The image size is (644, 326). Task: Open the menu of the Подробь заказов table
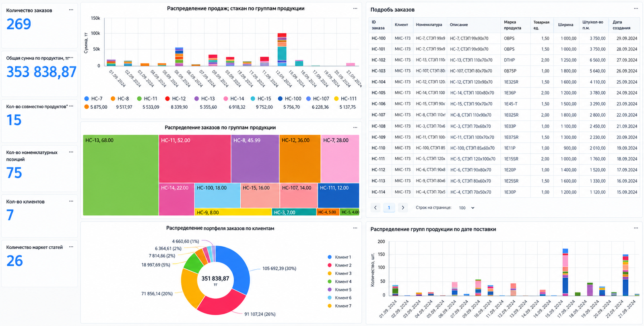[636, 8]
